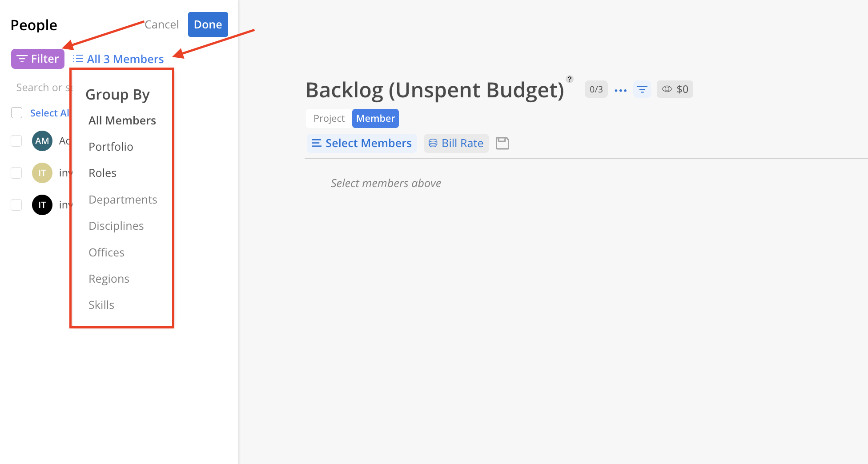The height and width of the screenshot is (464, 868).
Task: Click the black IT member avatar
Action: [42, 205]
